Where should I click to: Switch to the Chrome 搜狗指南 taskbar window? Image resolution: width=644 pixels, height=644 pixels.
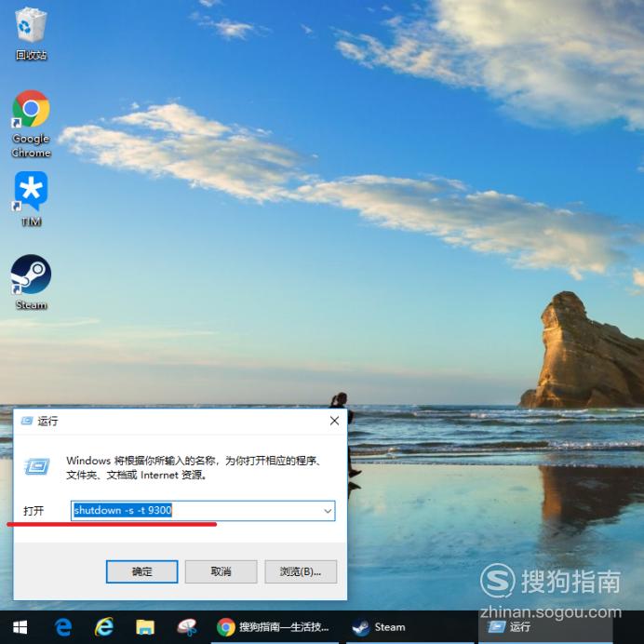click(275, 627)
